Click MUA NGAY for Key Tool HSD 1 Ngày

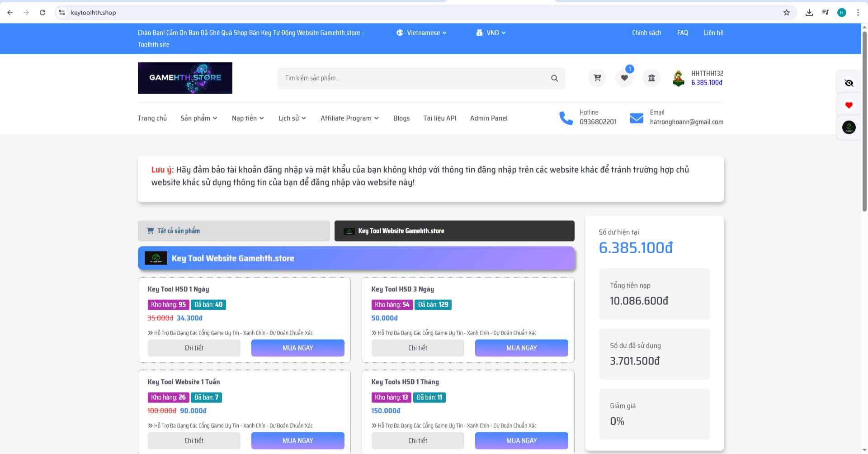point(298,348)
